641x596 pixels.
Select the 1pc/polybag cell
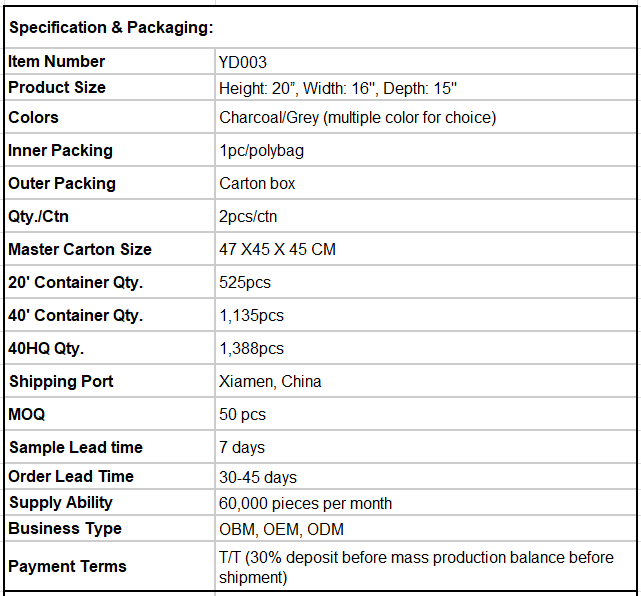(261, 151)
